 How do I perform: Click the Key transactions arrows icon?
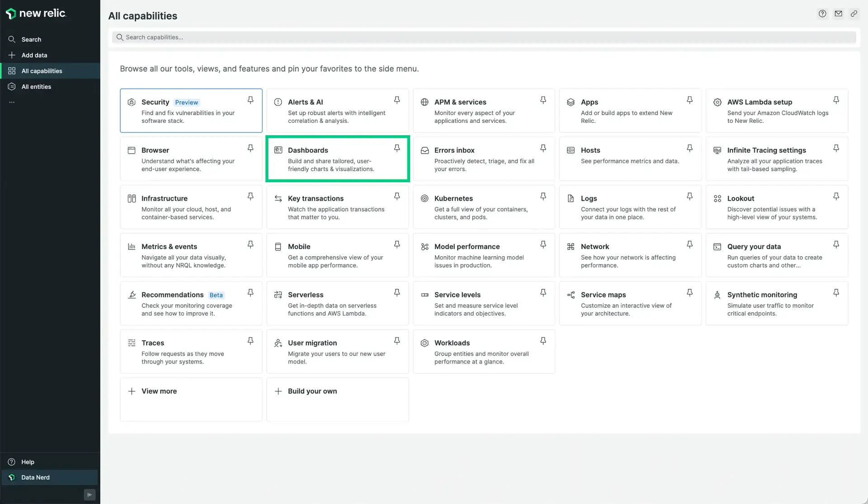click(278, 198)
